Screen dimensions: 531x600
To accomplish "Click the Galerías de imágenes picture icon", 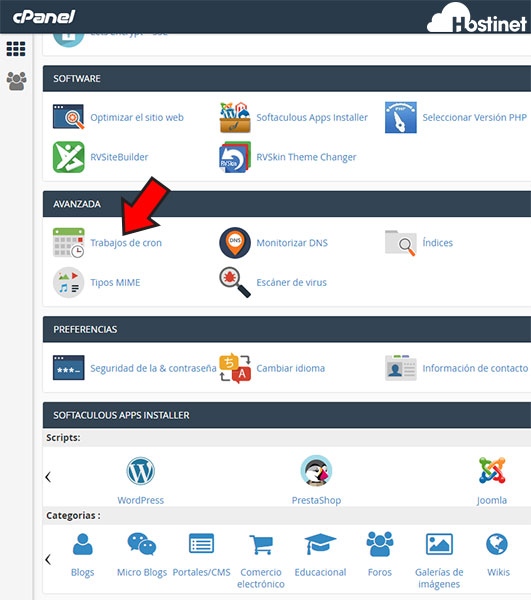I will click(439, 544).
